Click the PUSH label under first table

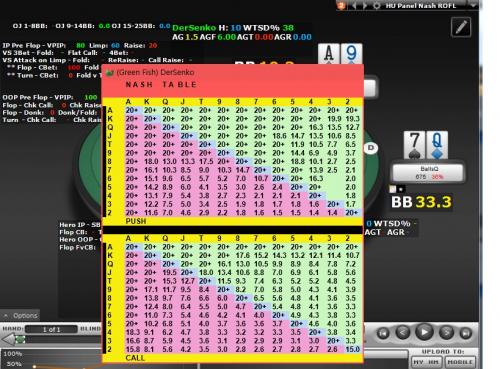point(136,221)
